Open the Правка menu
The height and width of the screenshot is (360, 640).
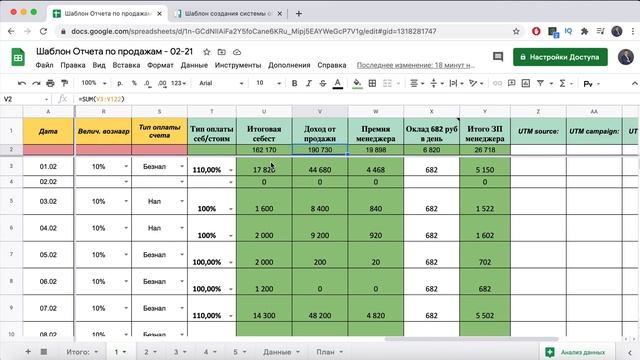tap(73, 65)
